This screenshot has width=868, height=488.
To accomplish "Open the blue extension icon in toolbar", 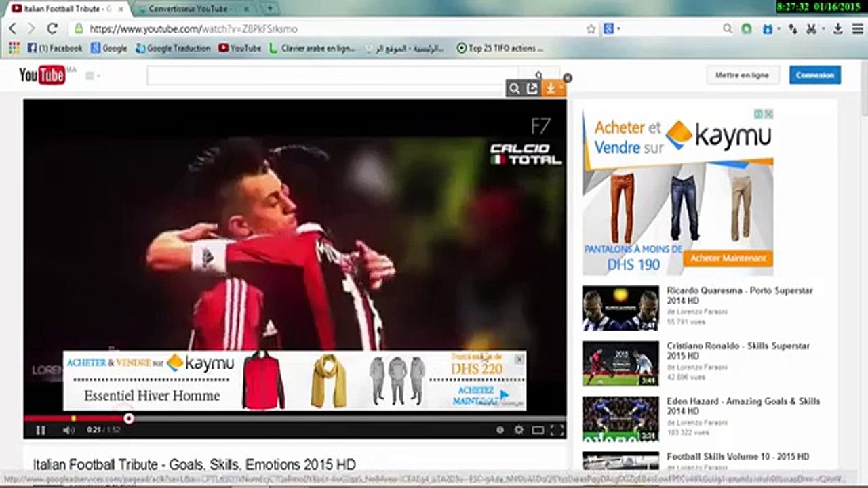I will tap(768, 29).
